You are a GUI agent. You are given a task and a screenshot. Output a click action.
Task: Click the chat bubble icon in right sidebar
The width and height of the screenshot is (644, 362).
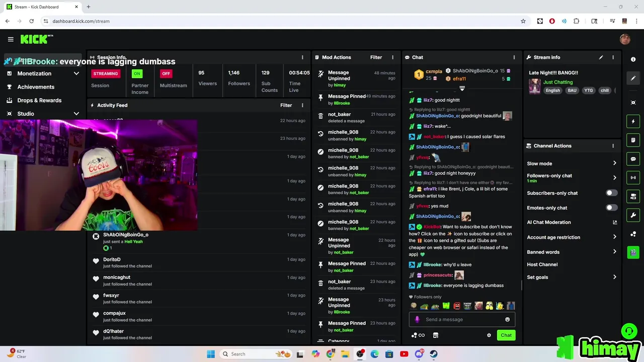[x=633, y=159]
